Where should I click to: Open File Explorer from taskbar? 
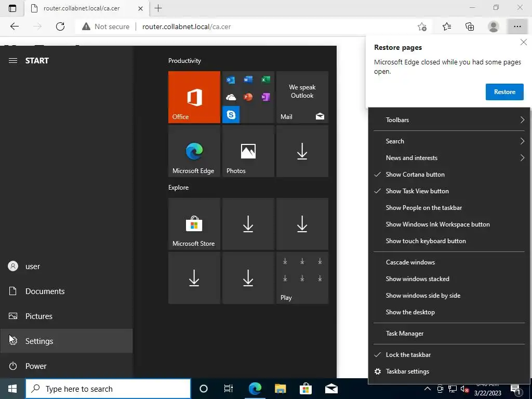click(280, 389)
